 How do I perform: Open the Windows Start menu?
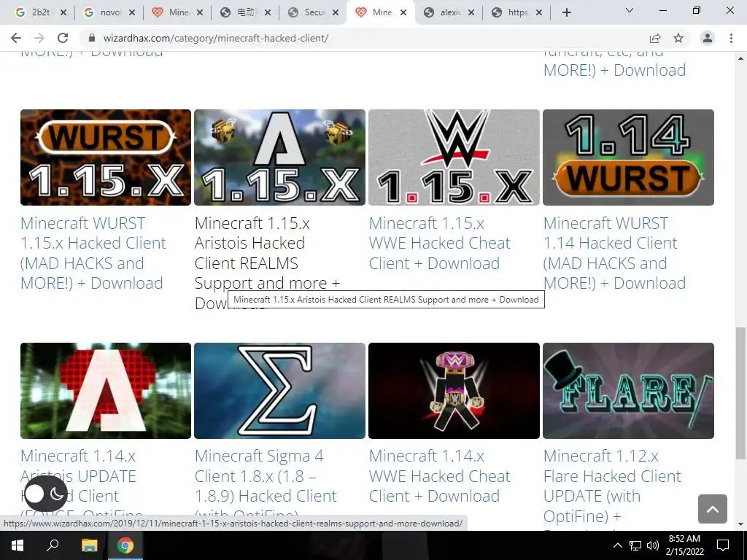point(18,545)
